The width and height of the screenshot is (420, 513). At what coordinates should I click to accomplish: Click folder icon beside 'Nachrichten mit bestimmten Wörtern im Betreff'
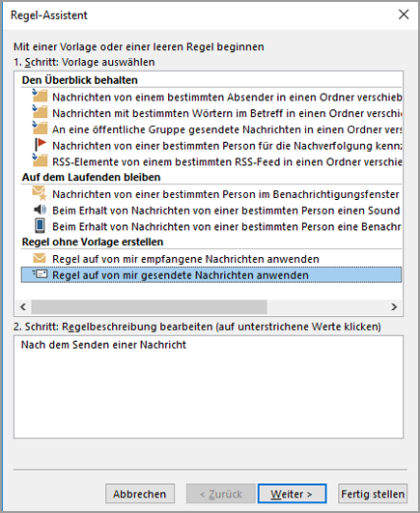point(40,112)
